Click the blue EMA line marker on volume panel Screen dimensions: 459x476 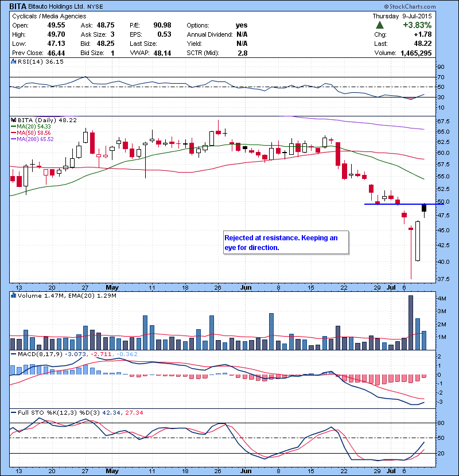click(x=13, y=295)
